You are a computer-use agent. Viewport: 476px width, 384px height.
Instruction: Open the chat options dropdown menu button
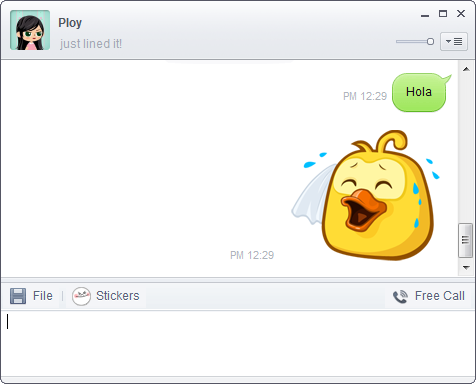(454, 42)
